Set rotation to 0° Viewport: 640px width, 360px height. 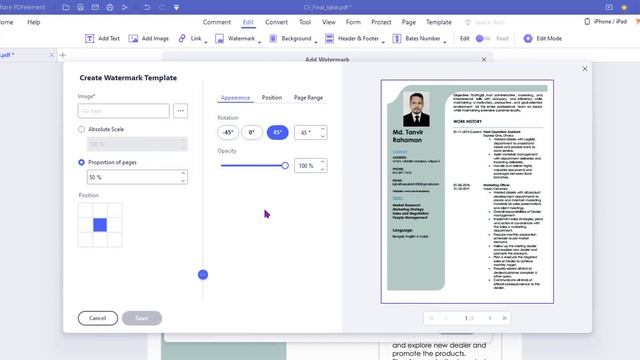click(252, 132)
